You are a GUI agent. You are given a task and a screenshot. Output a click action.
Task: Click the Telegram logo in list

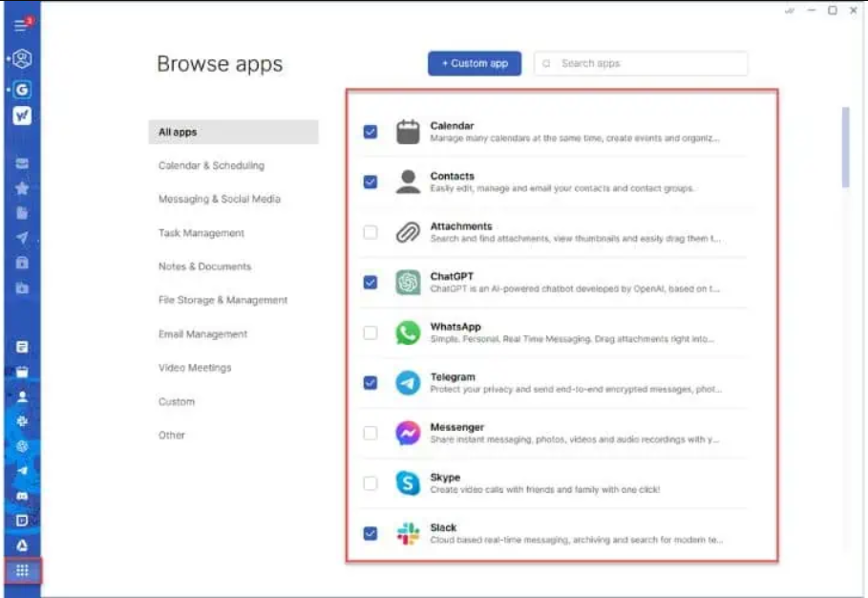point(408,383)
